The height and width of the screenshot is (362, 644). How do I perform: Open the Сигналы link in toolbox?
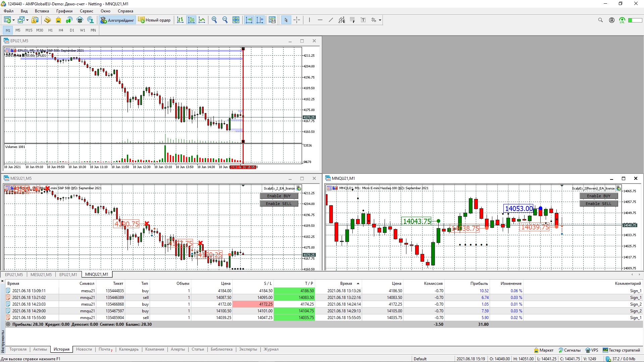[x=569, y=350]
